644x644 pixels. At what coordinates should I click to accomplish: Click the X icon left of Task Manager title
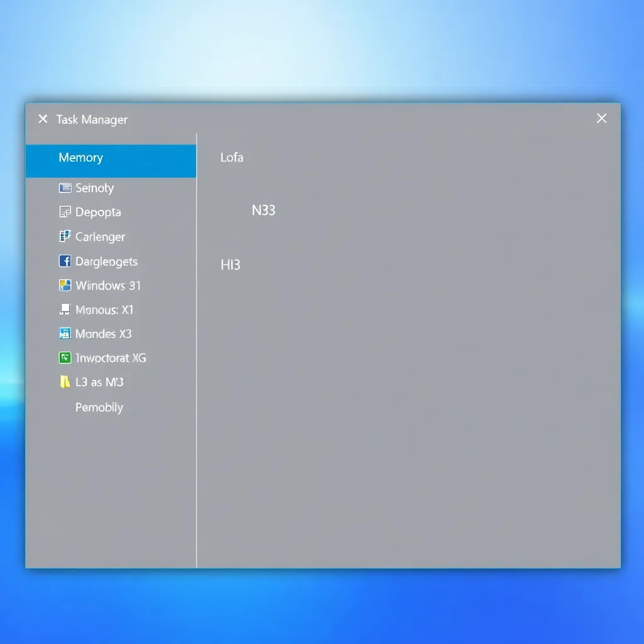43,119
